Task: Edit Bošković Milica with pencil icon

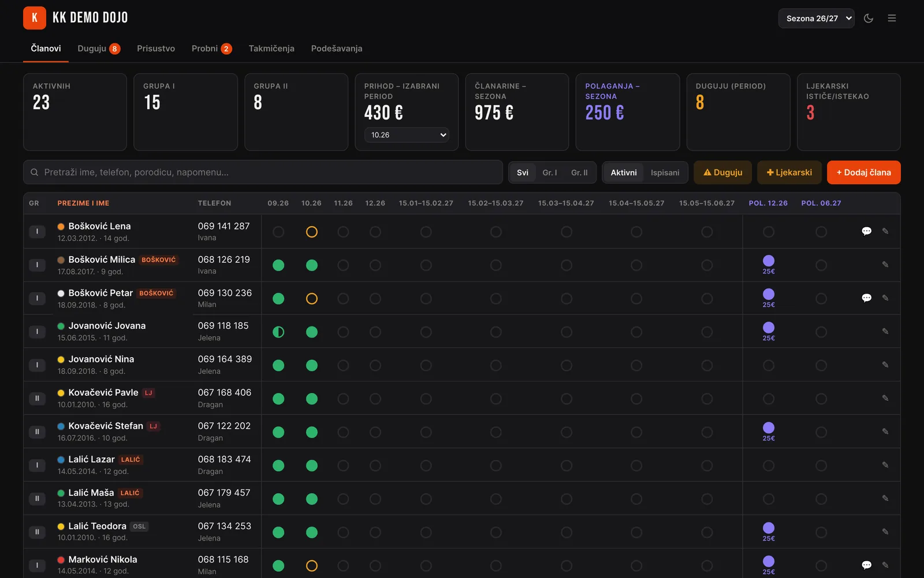Action: (885, 265)
